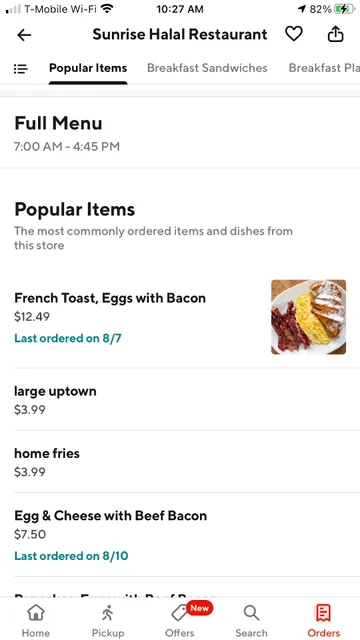The width and height of the screenshot is (360, 640).
Task: Favorite the restaurant with heart icon
Action: click(293, 34)
